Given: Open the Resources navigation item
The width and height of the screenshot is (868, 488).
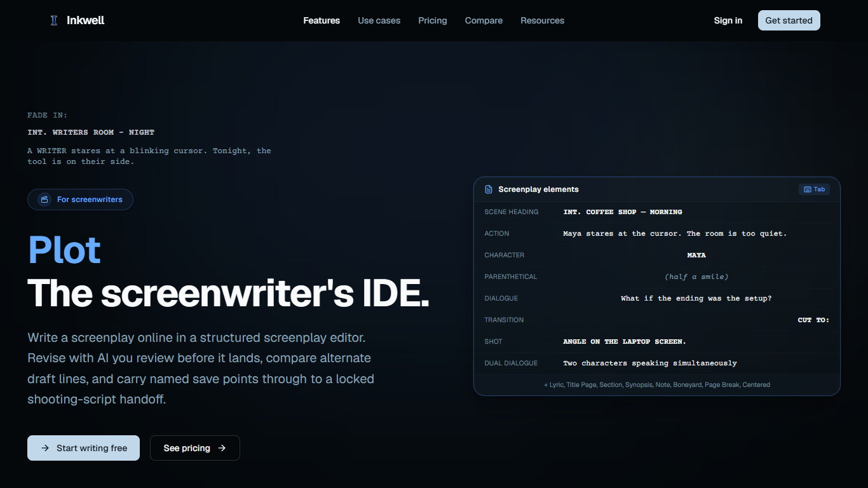Looking at the screenshot, I should [x=543, y=20].
